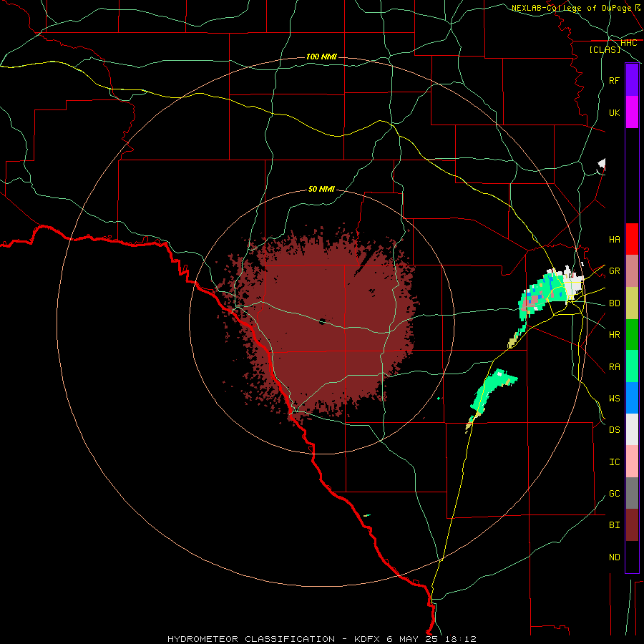The height and width of the screenshot is (644, 644).
Task: Pick the RA bright green swatch
Action: pyautogui.click(x=632, y=366)
